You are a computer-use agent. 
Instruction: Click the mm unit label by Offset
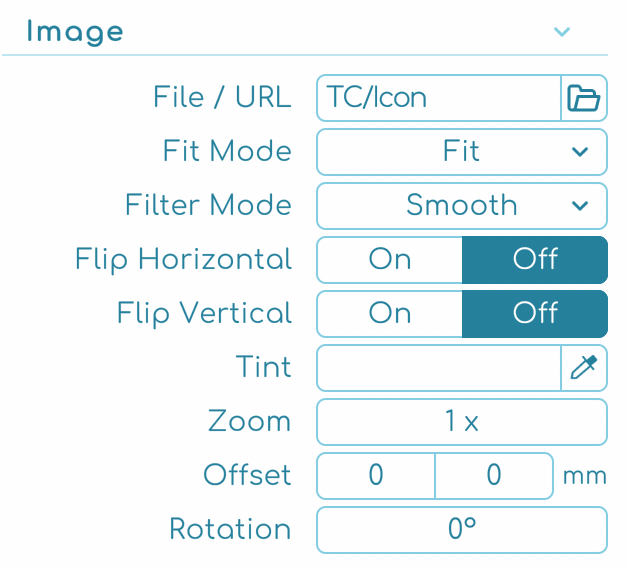(x=585, y=476)
